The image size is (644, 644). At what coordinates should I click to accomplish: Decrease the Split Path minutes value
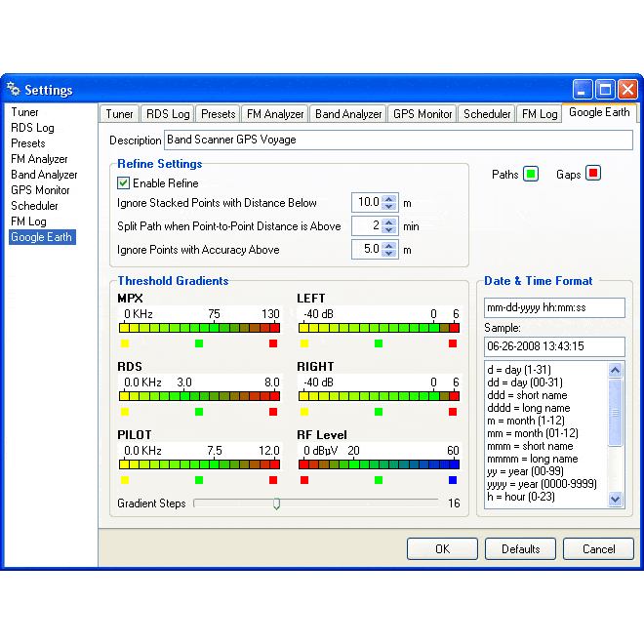click(x=389, y=230)
